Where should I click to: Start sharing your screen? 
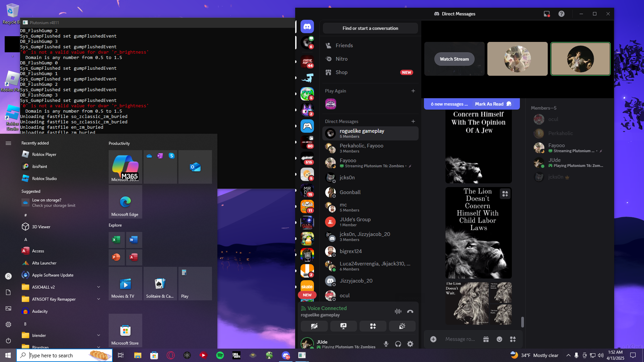point(343,326)
